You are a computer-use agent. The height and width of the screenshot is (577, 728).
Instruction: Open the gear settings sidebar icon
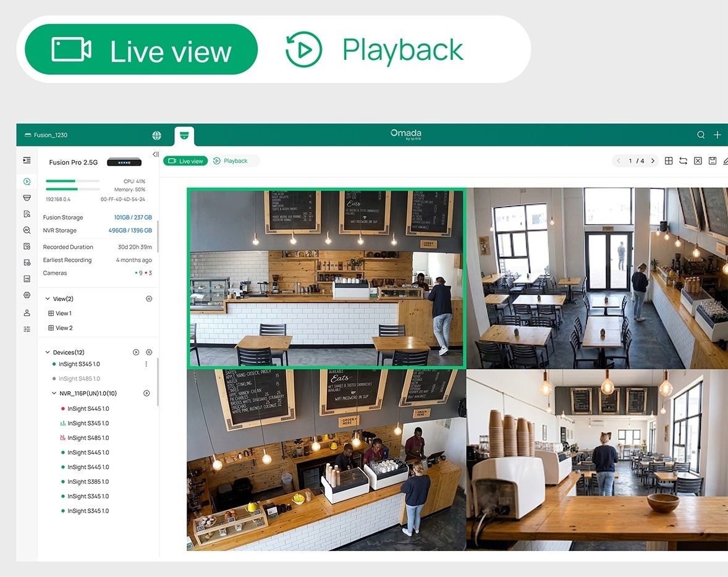[x=27, y=295]
